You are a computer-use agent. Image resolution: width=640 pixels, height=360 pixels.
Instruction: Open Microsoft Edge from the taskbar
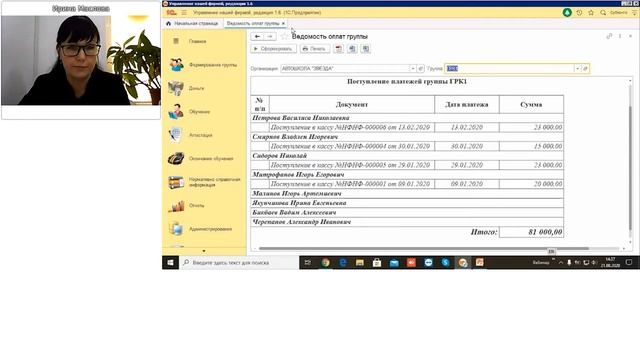(343, 263)
